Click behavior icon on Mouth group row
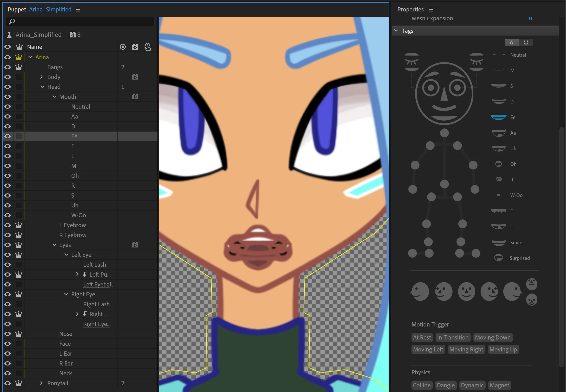 click(135, 97)
